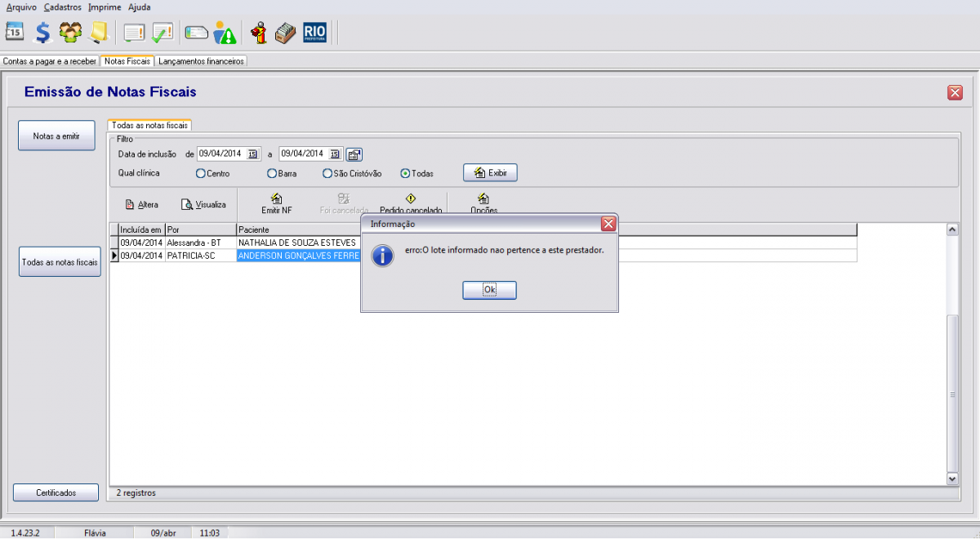Click Ok in the Informação dialog
980x539 pixels.
tap(489, 290)
